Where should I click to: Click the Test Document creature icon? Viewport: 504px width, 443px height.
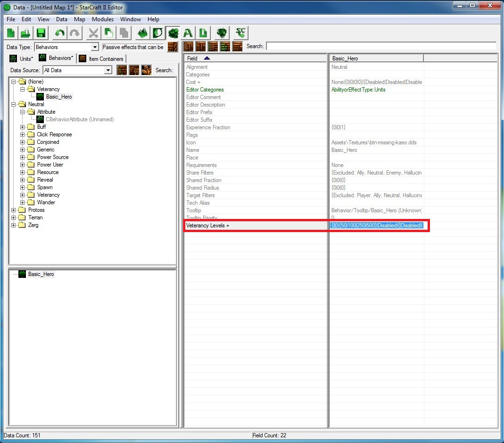pos(222,33)
